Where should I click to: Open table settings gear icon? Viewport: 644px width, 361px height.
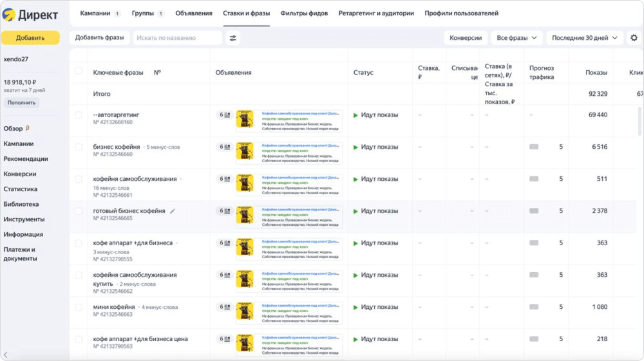tap(634, 38)
